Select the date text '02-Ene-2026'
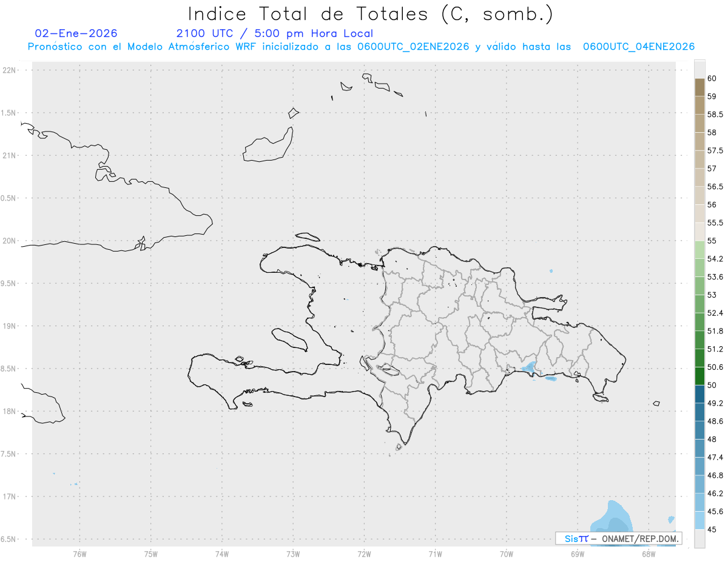Image resolution: width=728 pixels, height=562 pixels. tap(76, 33)
